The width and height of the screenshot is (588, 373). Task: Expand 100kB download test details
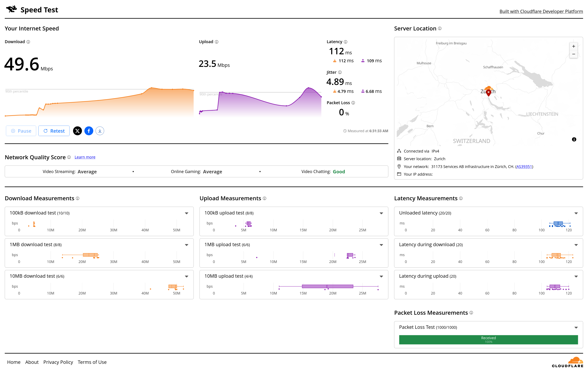[x=187, y=213]
